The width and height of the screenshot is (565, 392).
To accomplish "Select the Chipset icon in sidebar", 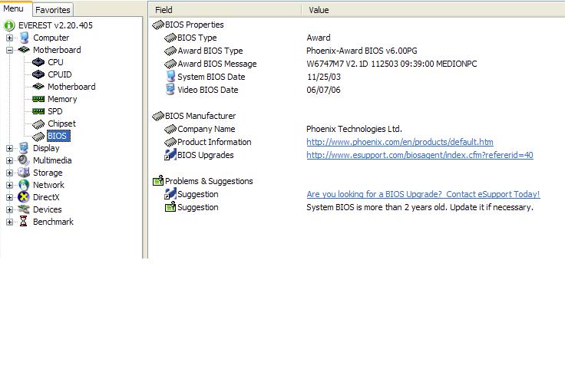I will 38,124.
